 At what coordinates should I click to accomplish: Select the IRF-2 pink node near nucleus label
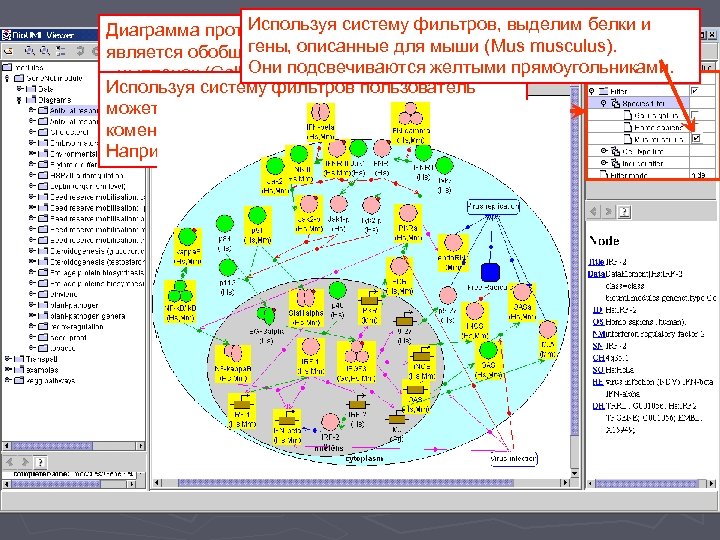coord(330,427)
